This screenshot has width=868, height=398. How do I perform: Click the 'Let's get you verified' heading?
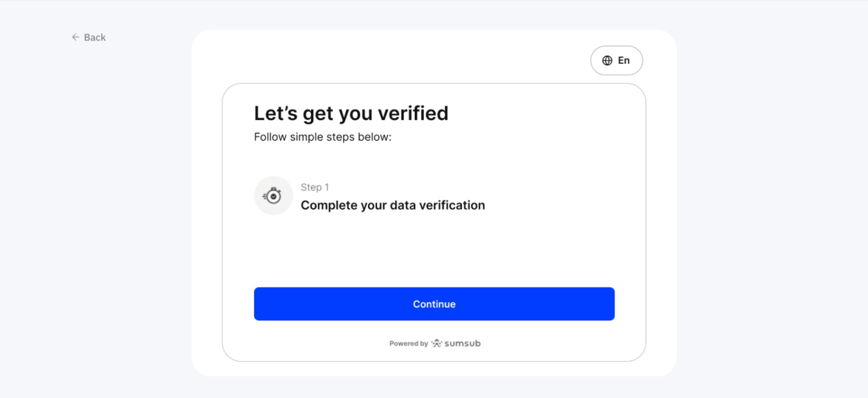point(351,113)
